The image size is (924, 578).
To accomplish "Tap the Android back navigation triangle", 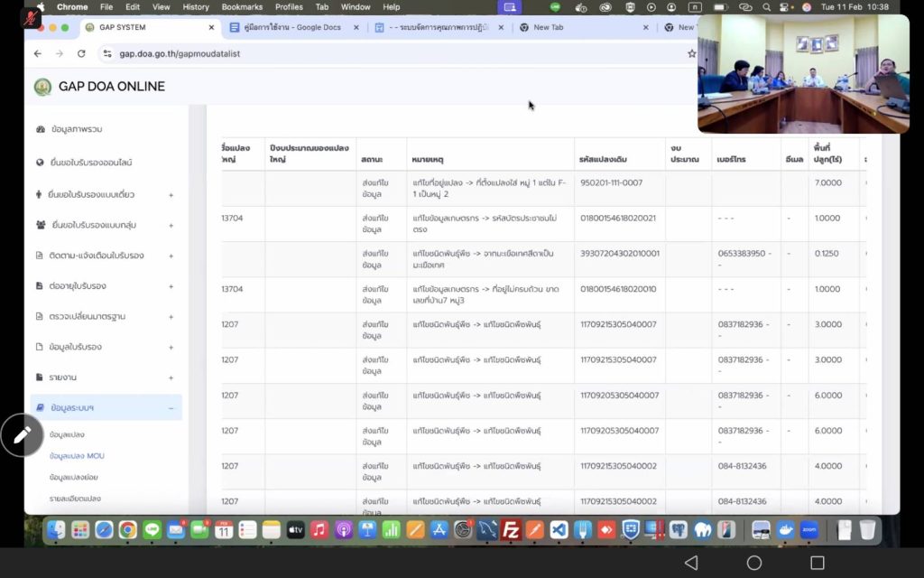I will [691, 563].
